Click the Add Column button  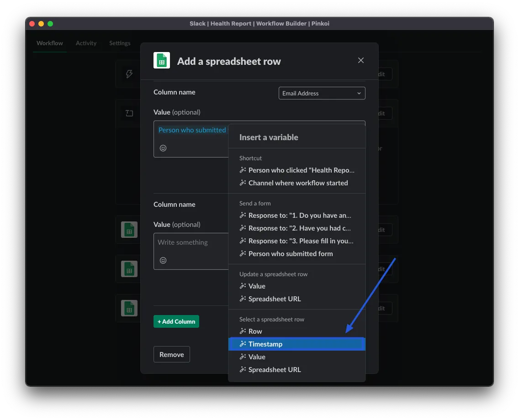coord(176,321)
